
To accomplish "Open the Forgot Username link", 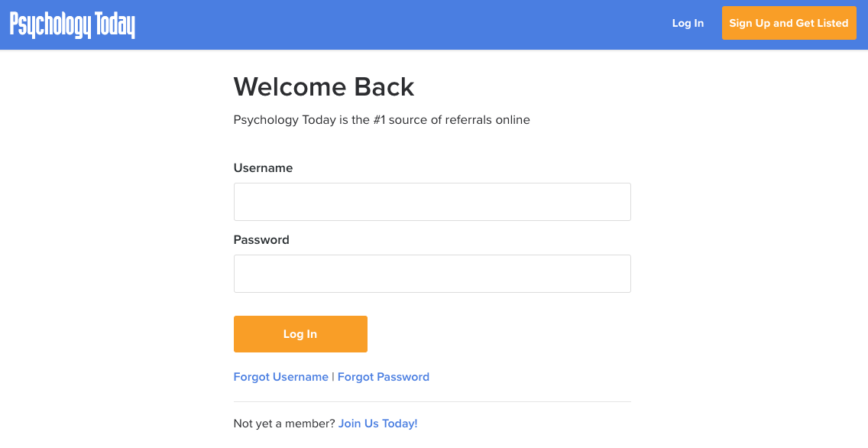I will [280, 377].
